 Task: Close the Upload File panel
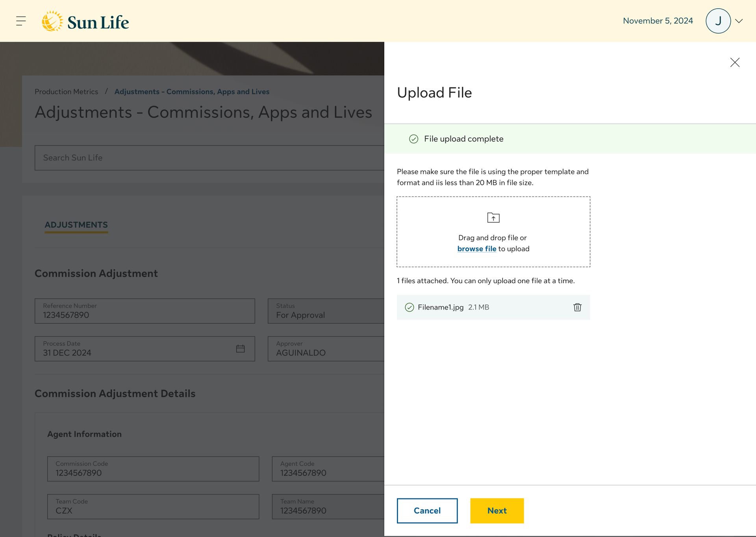735,63
